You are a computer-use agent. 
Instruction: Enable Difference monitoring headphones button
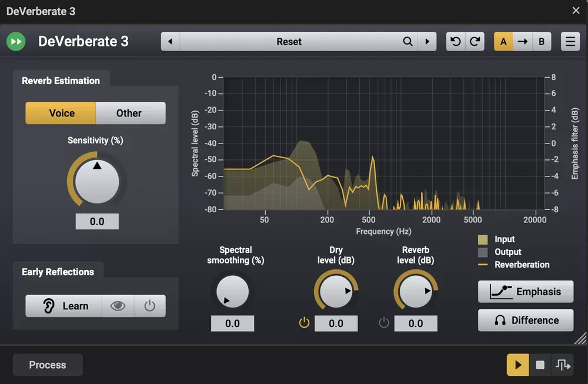coord(525,320)
